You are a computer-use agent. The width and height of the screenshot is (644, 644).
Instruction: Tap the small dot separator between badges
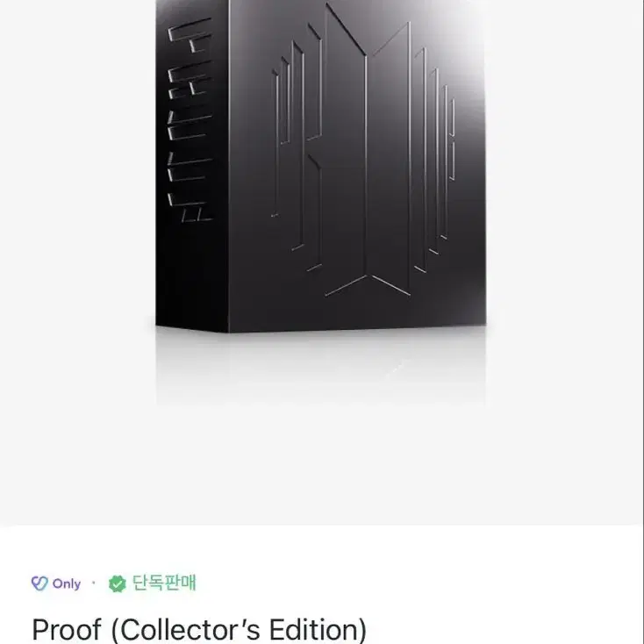coord(94,583)
